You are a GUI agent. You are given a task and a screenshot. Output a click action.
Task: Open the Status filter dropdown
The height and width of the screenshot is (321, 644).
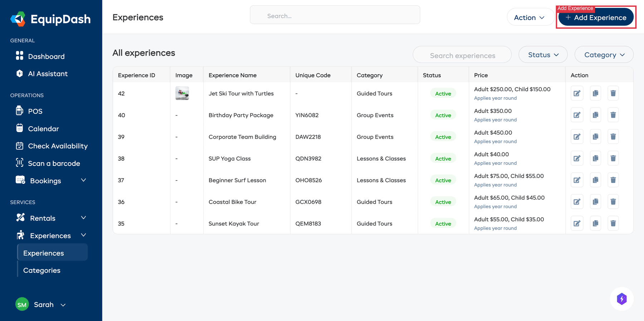pyautogui.click(x=543, y=55)
